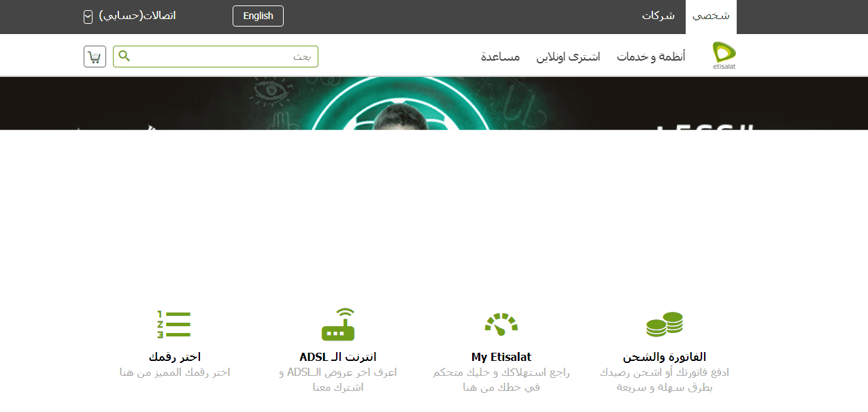This screenshot has height=412, width=868.
Task: Expand the اتصالات(حسابي) account dropdown arrow
Action: [x=88, y=16]
